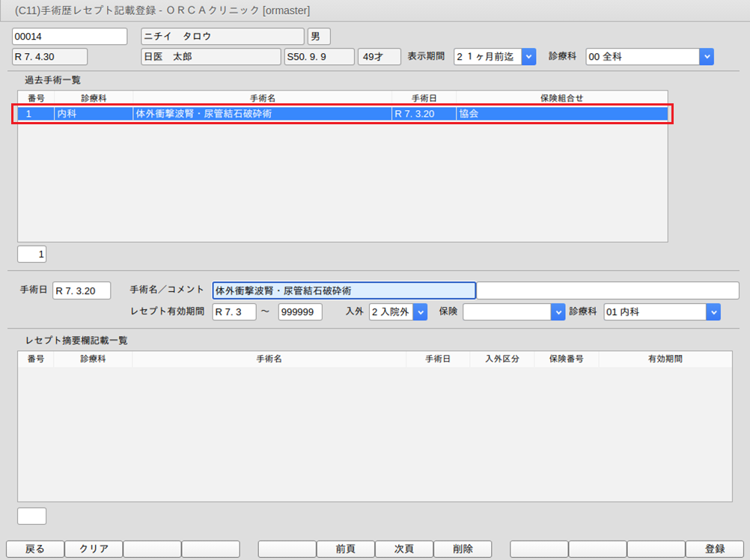Open the 診療科 01 内科 dropdown

(713, 312)
